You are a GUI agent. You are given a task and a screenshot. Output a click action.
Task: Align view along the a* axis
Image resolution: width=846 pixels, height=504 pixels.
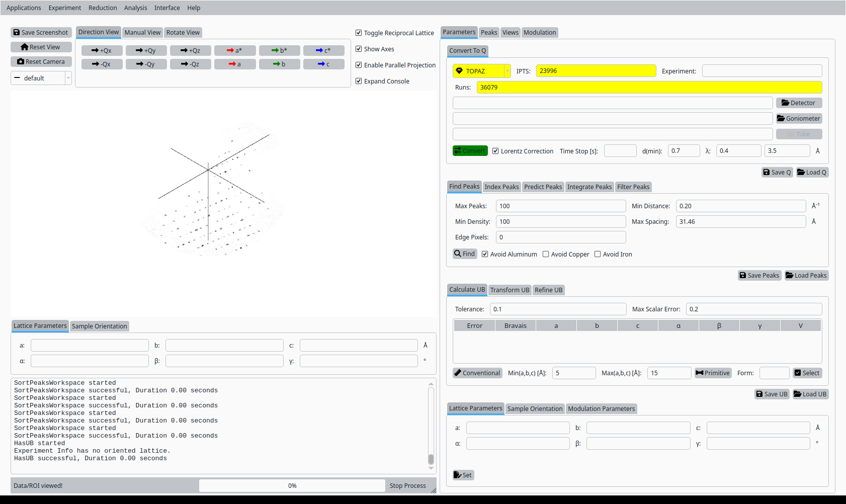[234, 51]
